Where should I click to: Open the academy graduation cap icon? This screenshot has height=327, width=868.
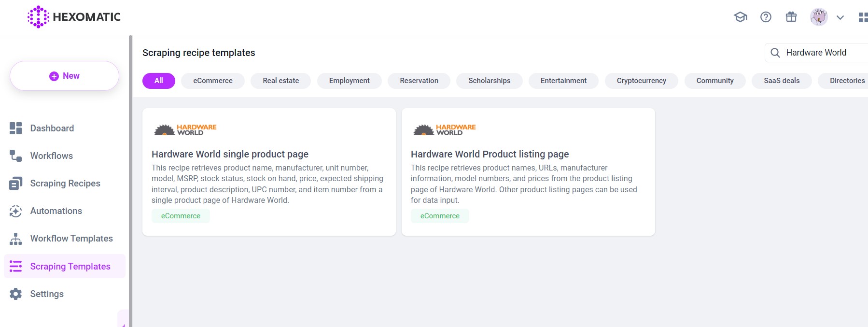point(740,17)
